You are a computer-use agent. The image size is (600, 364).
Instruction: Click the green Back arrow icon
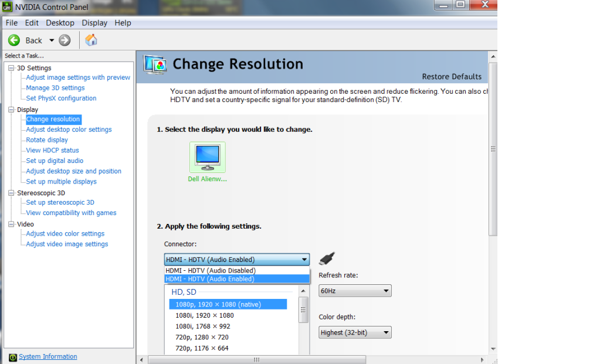pos(14,40)
